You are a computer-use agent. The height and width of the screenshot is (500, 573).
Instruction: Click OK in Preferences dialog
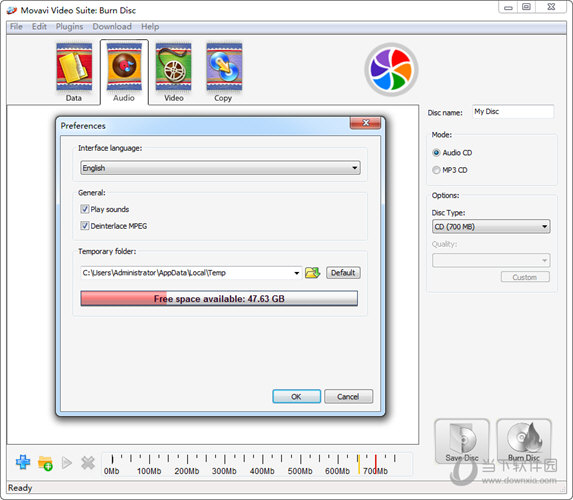pyautogui.click(x=296, y=397)
